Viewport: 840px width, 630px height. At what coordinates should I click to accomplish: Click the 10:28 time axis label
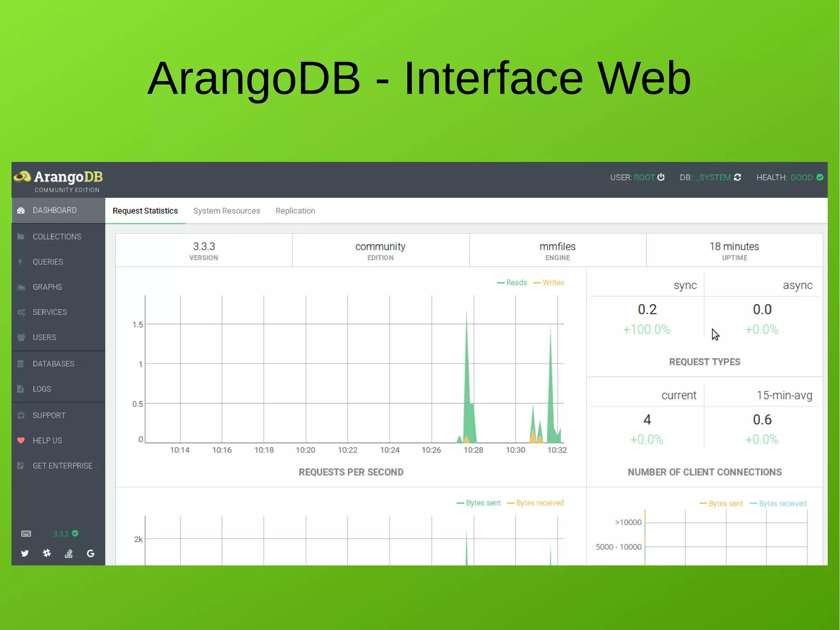[473, 450]
